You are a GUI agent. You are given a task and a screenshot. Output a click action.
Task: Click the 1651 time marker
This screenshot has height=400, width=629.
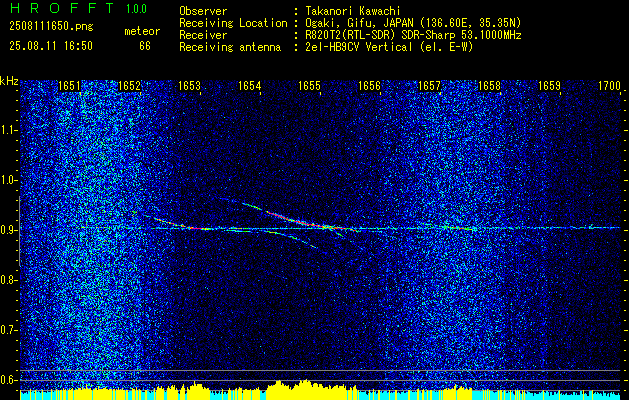tap(69, 85)
